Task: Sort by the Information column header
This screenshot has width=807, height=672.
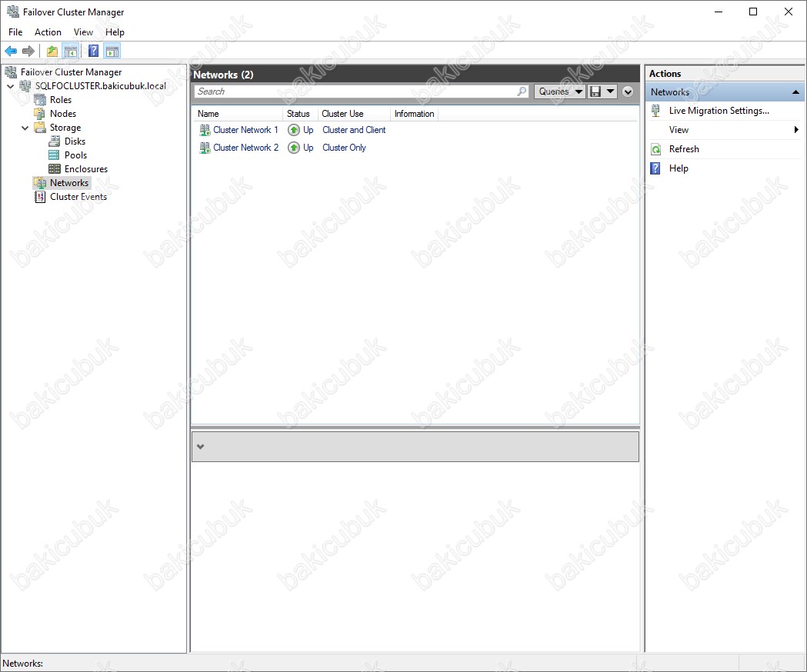Action: 415,114
